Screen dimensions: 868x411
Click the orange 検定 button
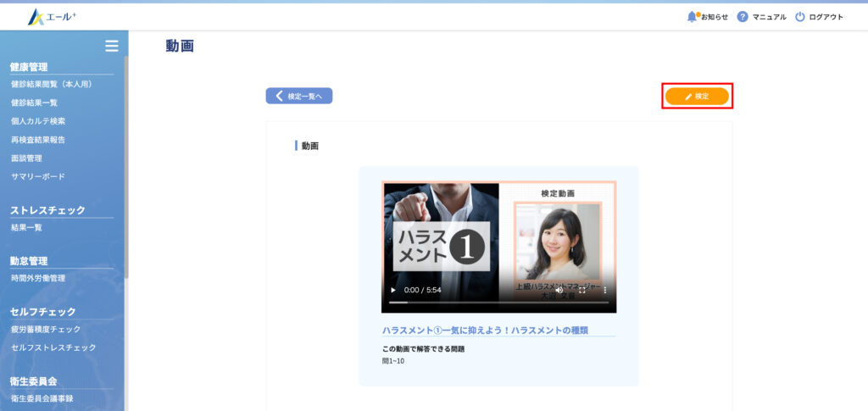pyautogui.click(x=697, y=97)
